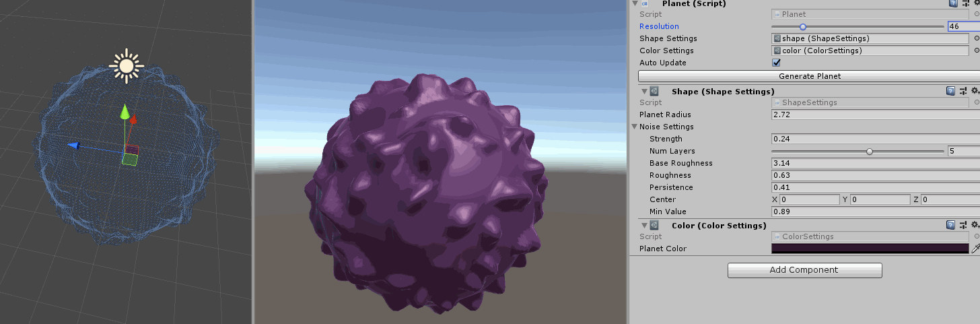Collapse the Noise Settings foldout
This screenshot has width=980, height=324.
635,127
